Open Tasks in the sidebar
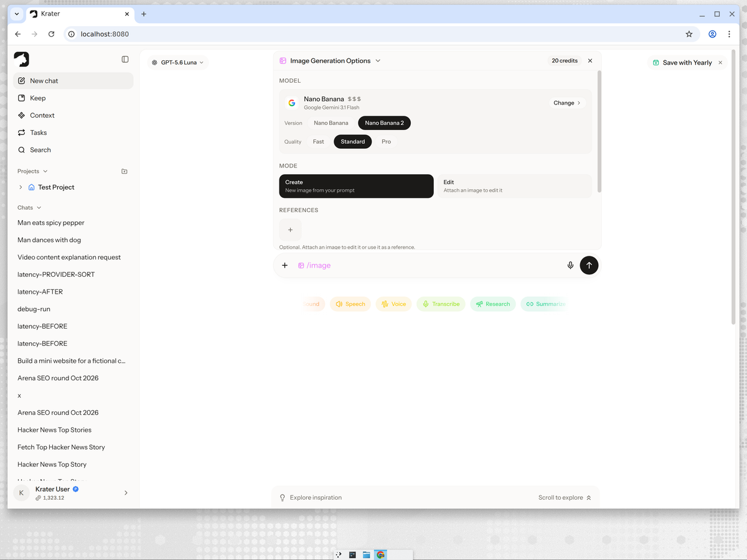 click(73, 133)
